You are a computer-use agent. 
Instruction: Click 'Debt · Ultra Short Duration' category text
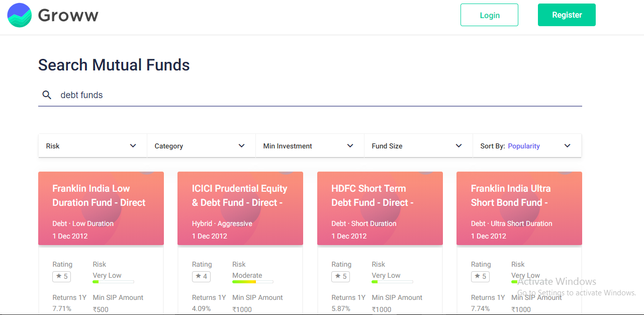point(512,223)
